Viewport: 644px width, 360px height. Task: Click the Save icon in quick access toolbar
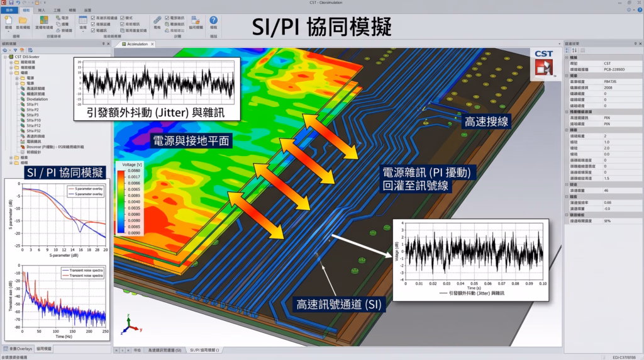tap(11, 3)
